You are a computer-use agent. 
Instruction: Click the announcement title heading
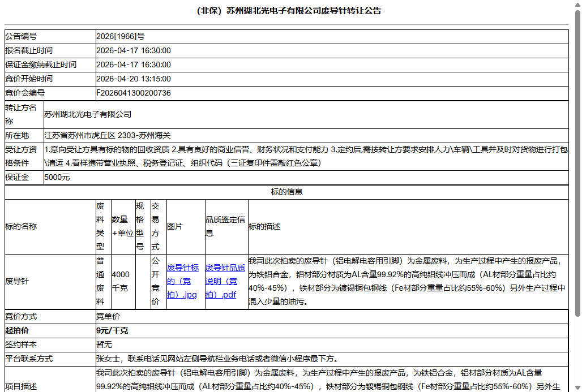pos(289,11)
